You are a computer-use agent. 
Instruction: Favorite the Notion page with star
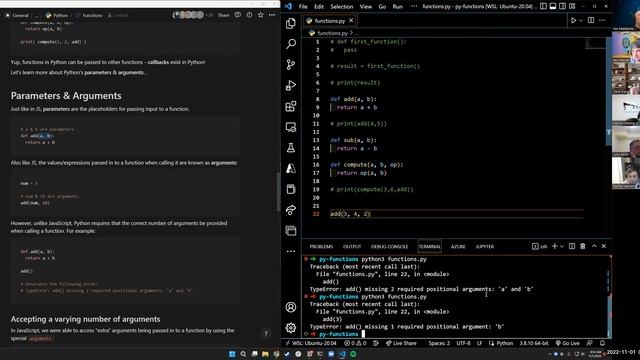point(260,15)
